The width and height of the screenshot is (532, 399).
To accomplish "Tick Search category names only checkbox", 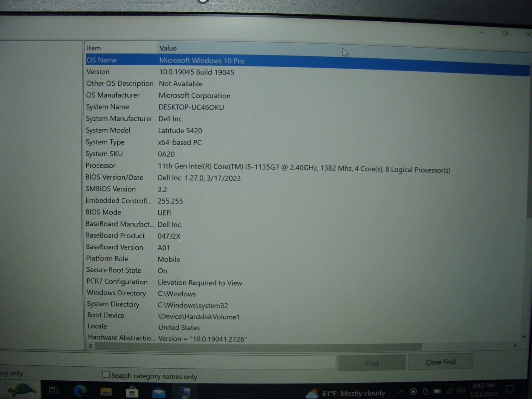I will pyautogui.click(x=106, y=375).
